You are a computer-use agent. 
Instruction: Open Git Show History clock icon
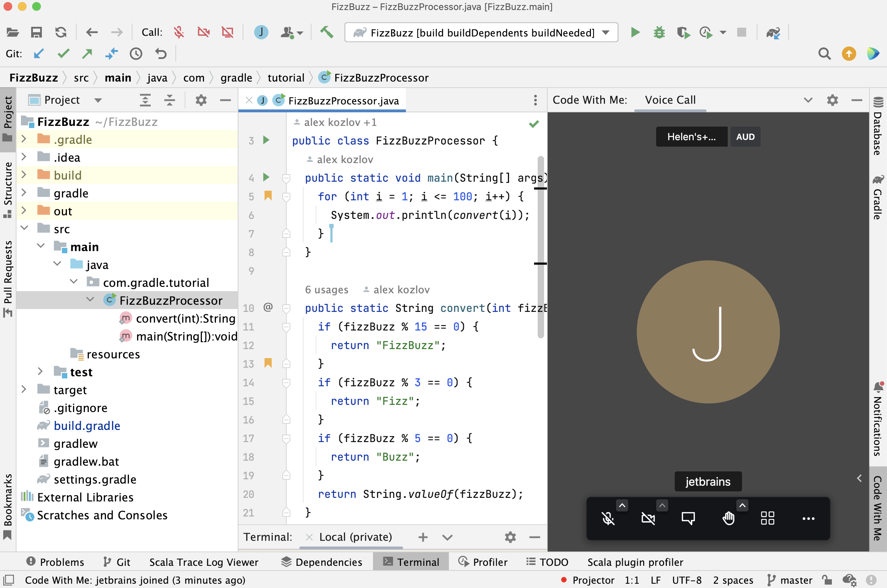pos(136,54)
